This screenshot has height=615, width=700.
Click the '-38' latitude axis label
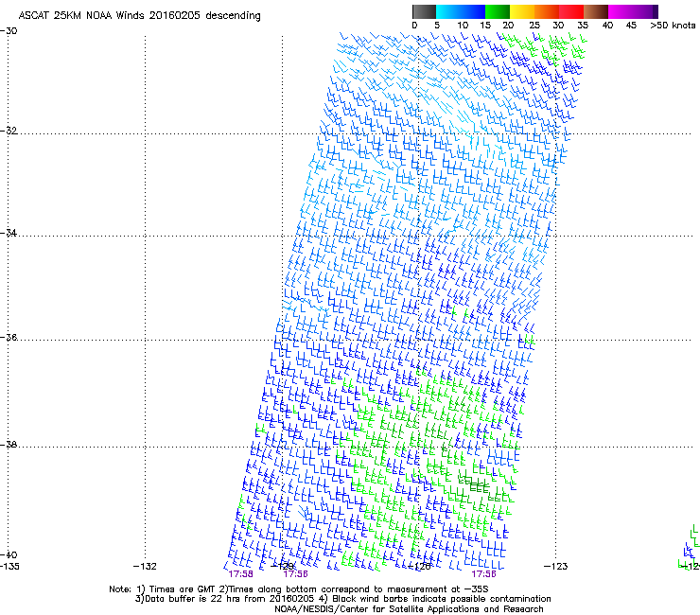[9, 445]
